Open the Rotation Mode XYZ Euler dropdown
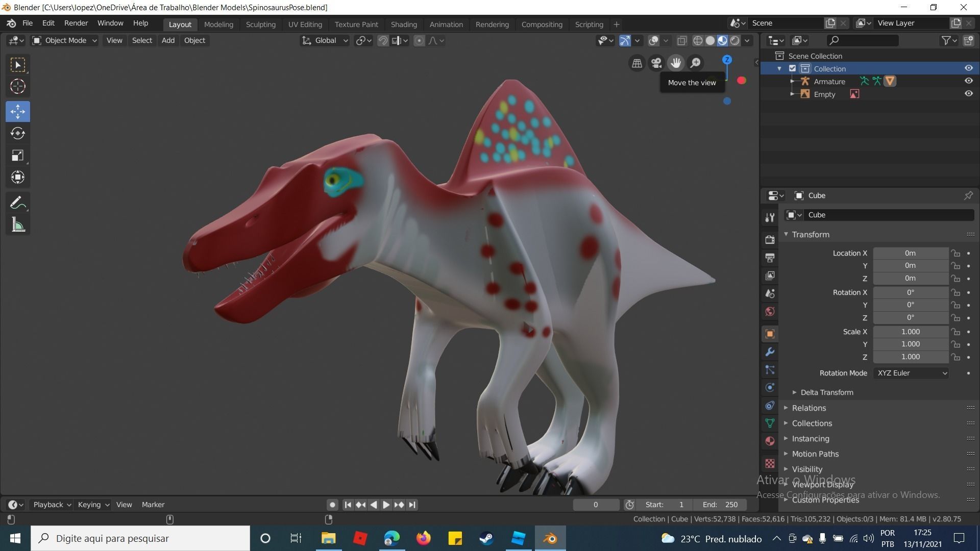Viewport: 980px width, 551px height. tap(911, 373)
